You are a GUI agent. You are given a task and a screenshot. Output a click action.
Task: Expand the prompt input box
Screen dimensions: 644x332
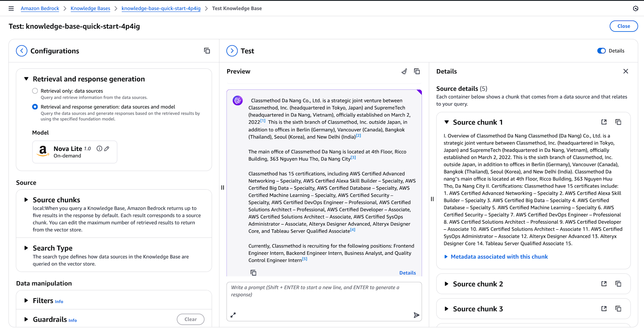(x=233, y=315)
